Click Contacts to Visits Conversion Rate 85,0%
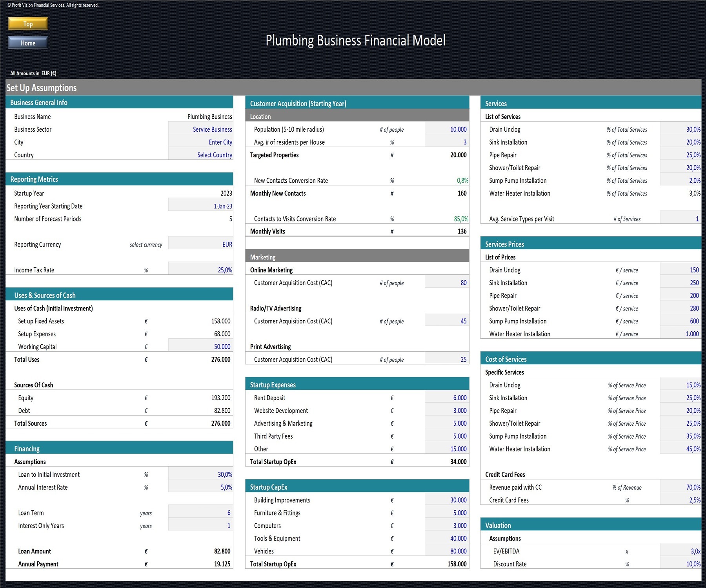706x588 pixels. click(461, 219)
